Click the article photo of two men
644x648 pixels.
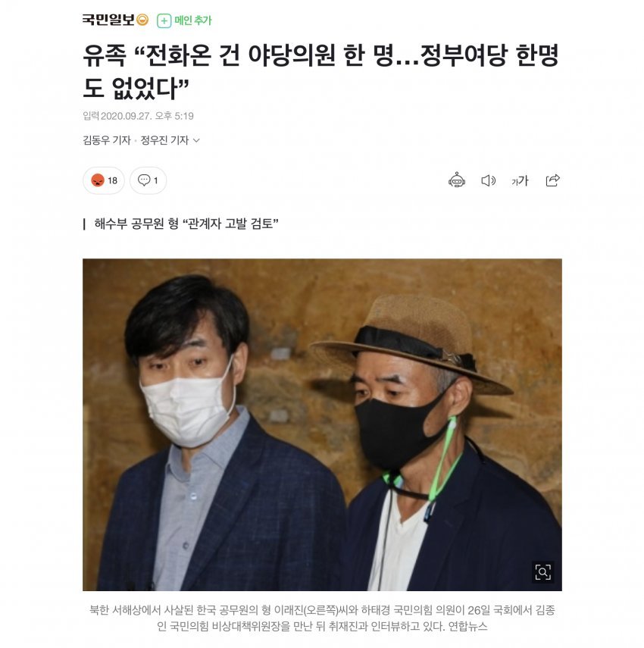click(322, 424)
